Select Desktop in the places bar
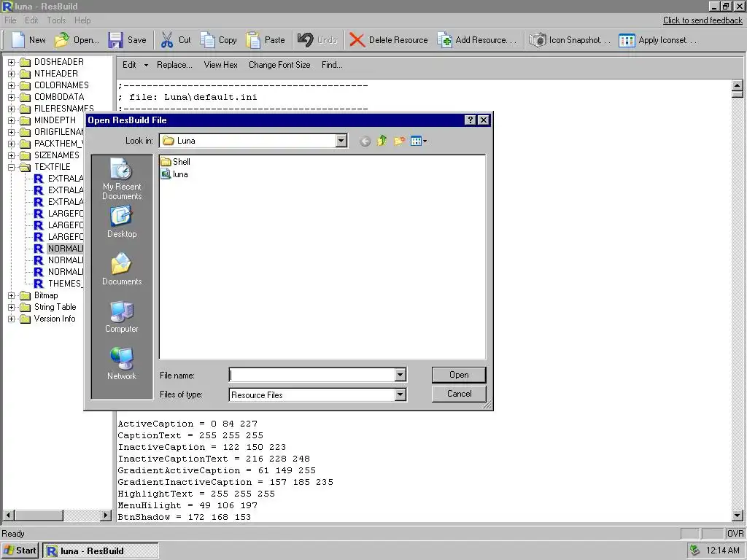This screenshot has height=560, width=747. point(122,222)
